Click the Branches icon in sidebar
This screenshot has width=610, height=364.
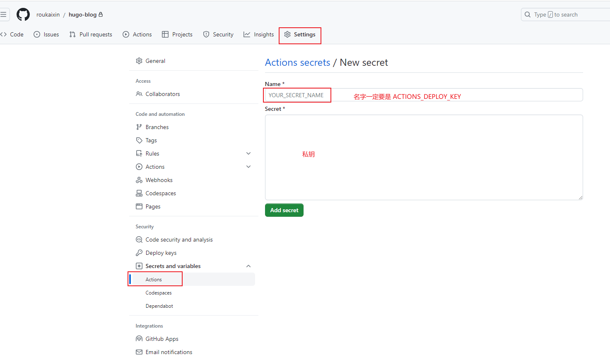coord(139,127)
